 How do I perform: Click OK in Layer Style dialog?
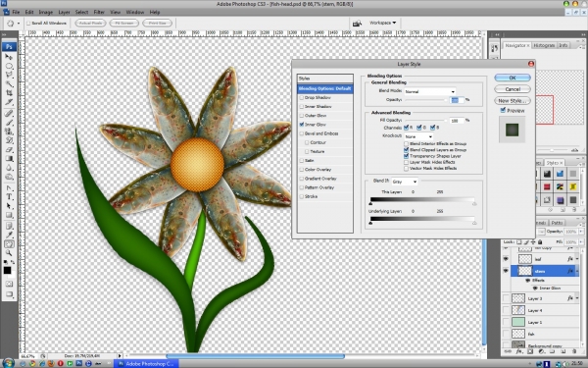(513, 78)
